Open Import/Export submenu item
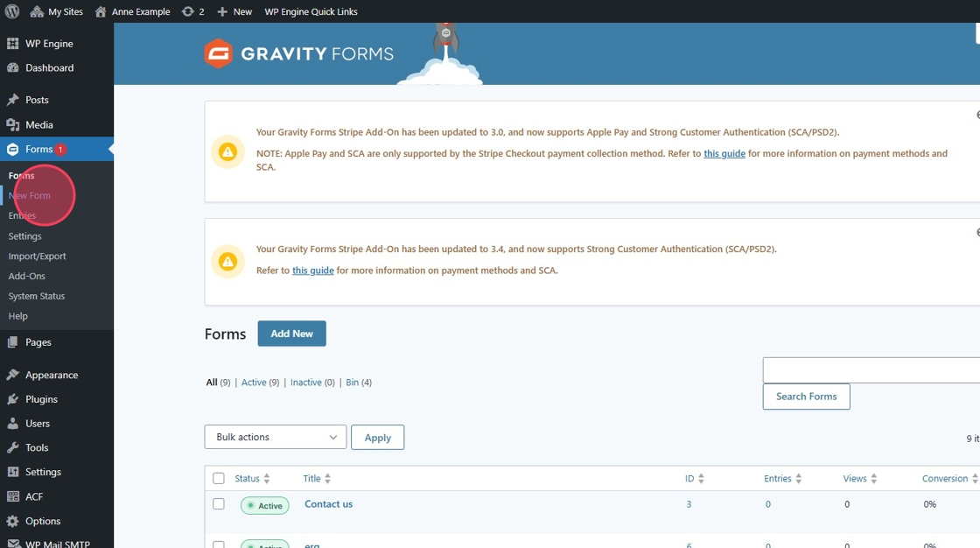Image resolution: width=980 pixels, height=548 pixels. click(x=37, y=256)
